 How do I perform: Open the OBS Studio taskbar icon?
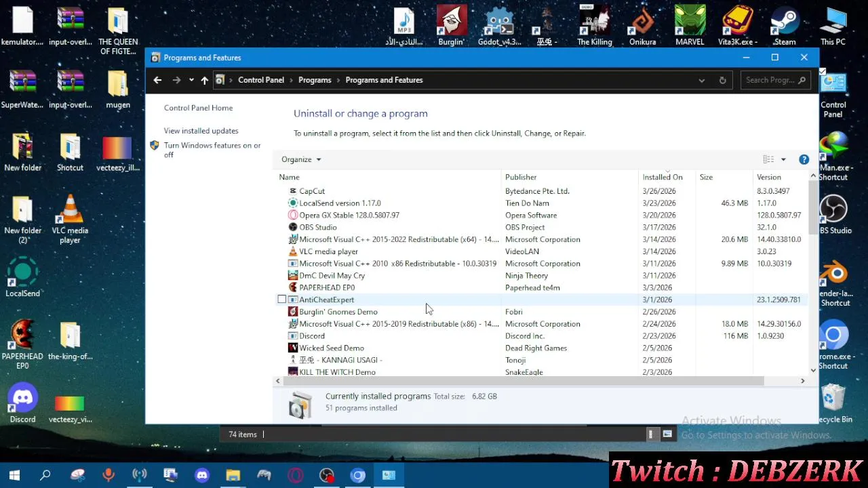click(327, 476)
